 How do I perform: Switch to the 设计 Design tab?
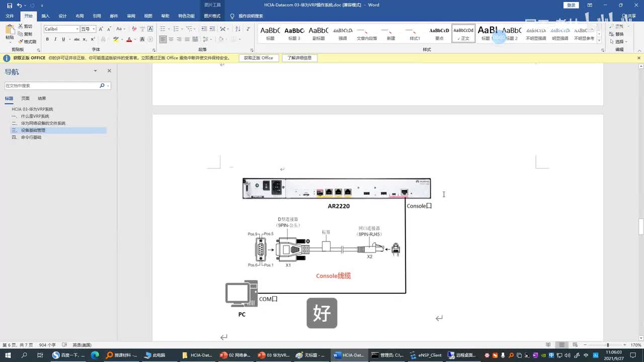62,16
